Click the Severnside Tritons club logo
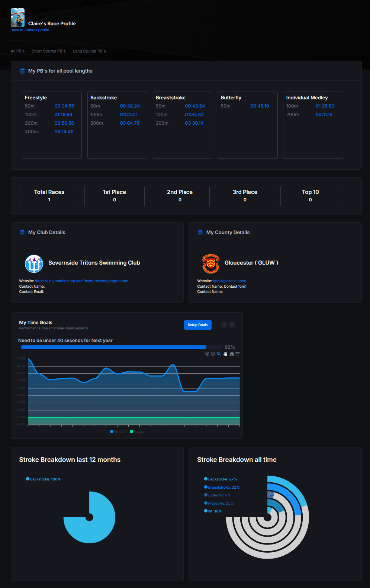 coord(34,263)
